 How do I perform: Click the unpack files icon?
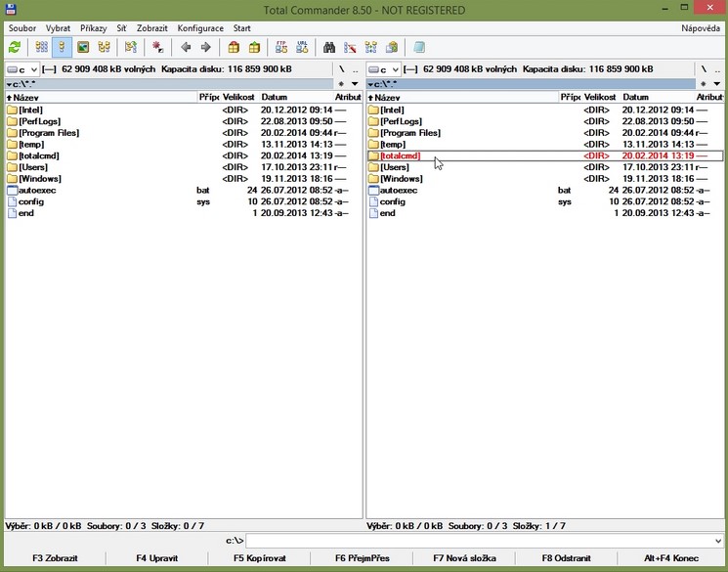click(254, 47)
